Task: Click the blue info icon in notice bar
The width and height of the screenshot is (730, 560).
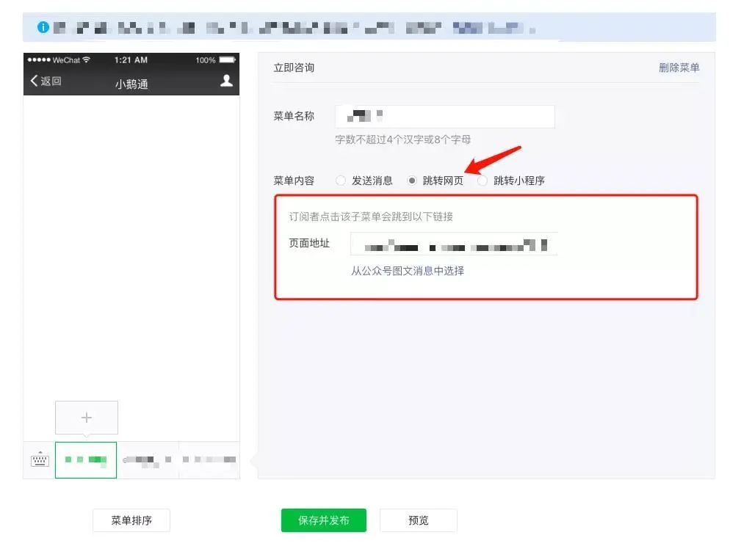Action: tap(43, 27)
